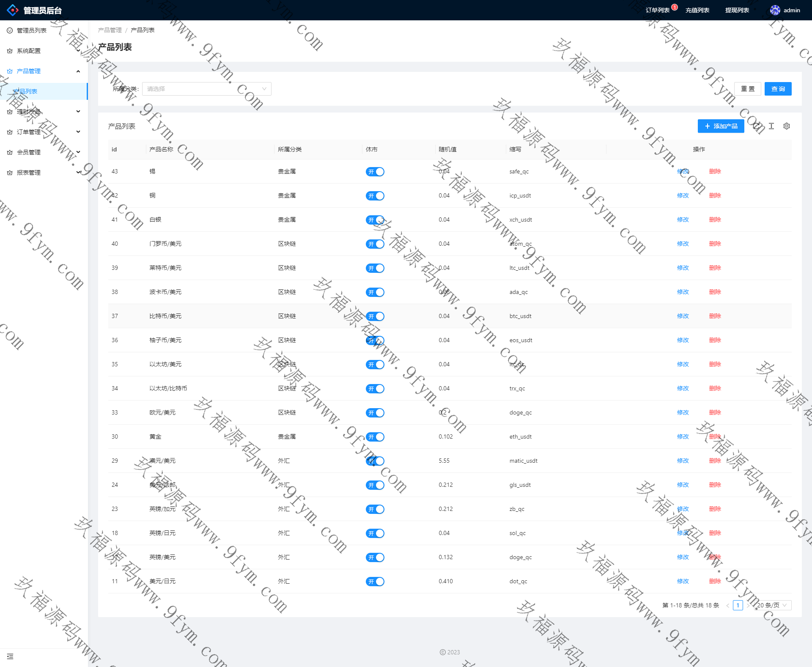Viewport: 812px width, 667px height.
Task: Toggle the 休市 switch for 黄金
Action: coord(375,437)
